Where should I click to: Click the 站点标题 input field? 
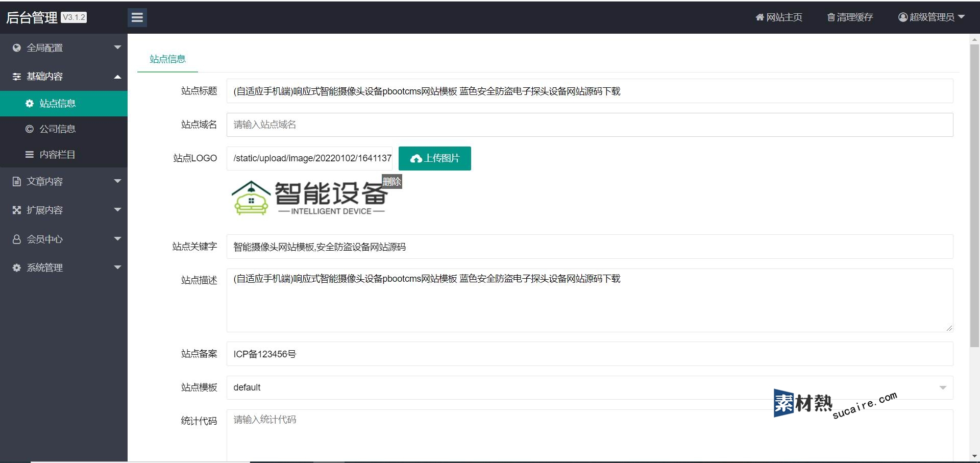590,91
